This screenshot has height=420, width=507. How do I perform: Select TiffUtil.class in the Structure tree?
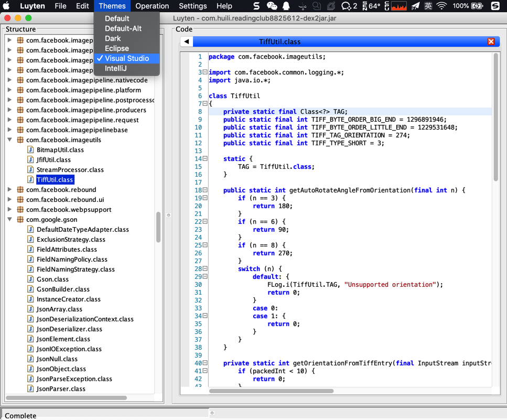point(55,180)
